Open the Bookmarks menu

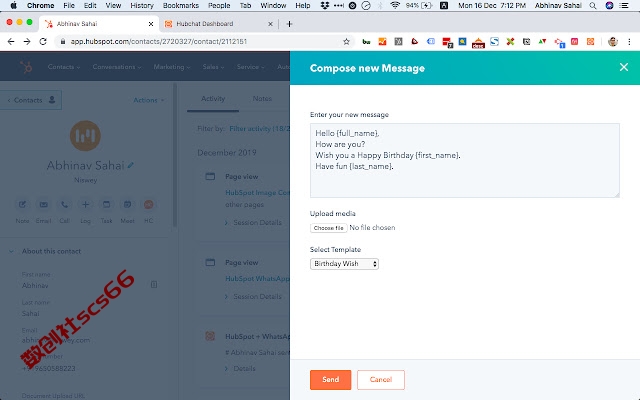pyautogui.click(x=180, y=6)
